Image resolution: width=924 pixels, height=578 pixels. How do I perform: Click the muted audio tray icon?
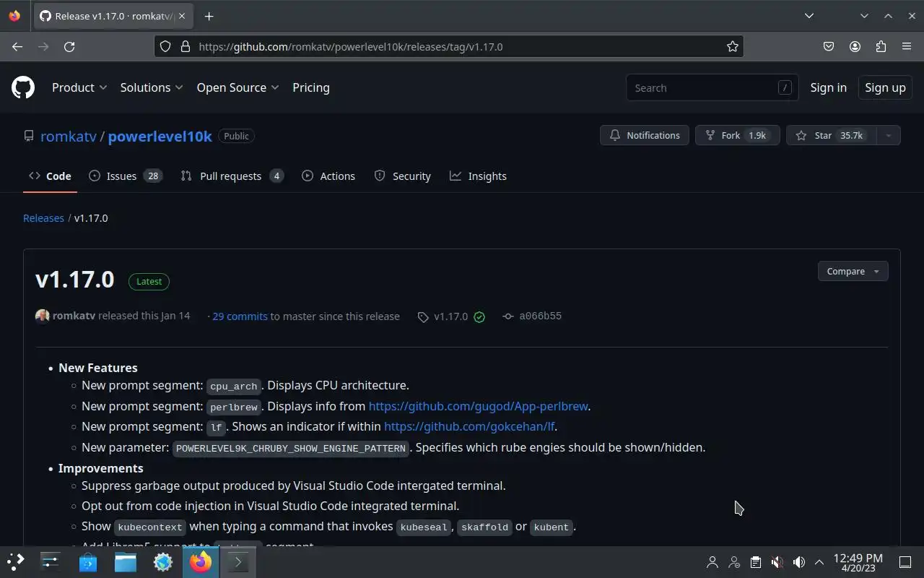coord(777,562)
